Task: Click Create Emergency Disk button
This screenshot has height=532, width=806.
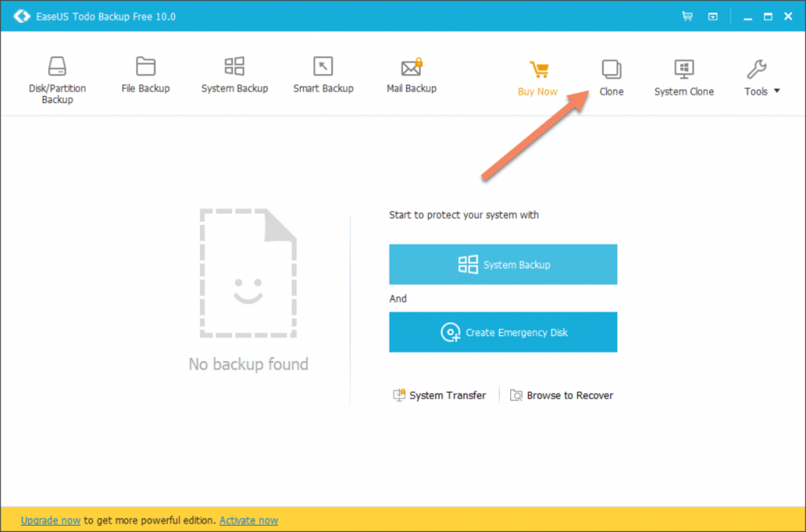Action: (503, 332)
